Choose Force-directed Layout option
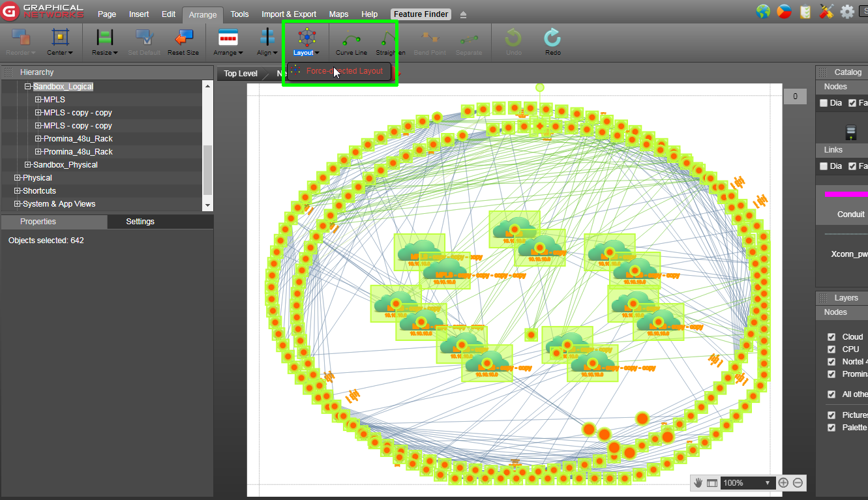 coord(344,71)
